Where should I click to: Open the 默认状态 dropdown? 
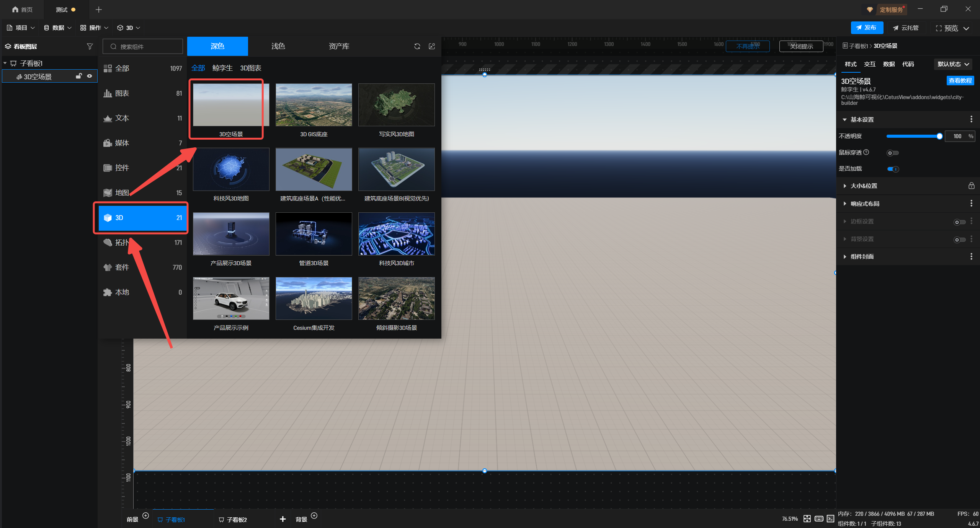953,64
